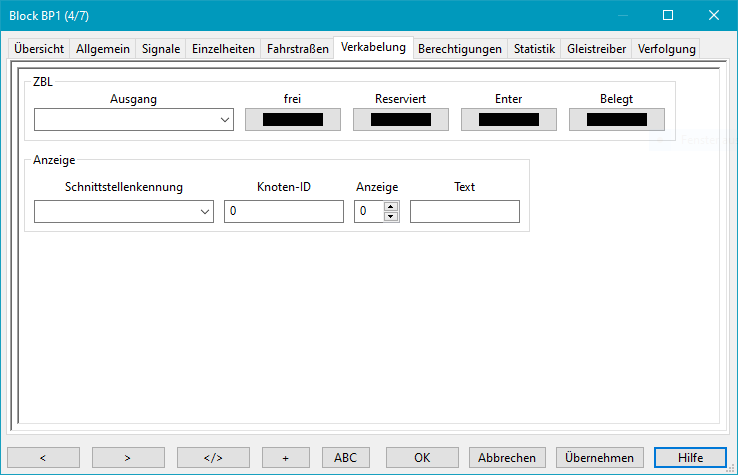Focus the Text input field
This screenshot has height=475, width=738.
pyautogui.click(x=464, y=212)
